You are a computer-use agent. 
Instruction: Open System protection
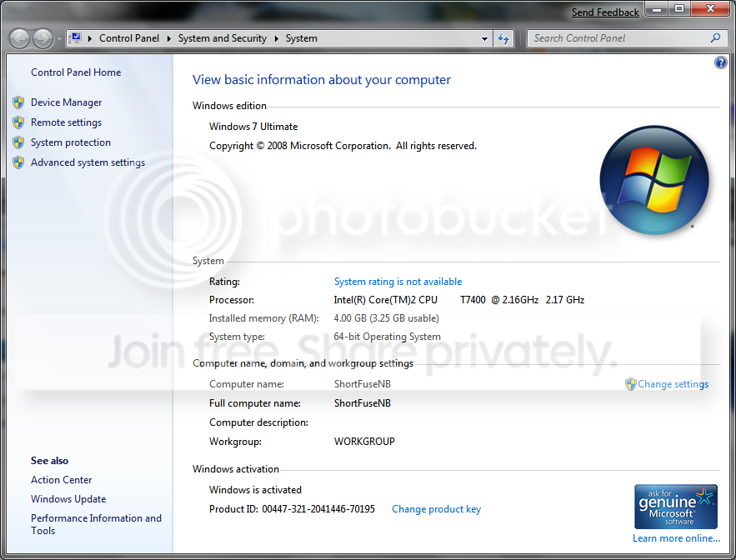[71, 142]
